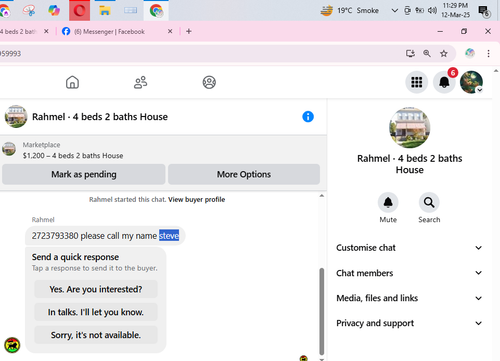500x361 pixels.
Task: Click the on-screen keyboard taskbar icon
Action: (130, 11)
